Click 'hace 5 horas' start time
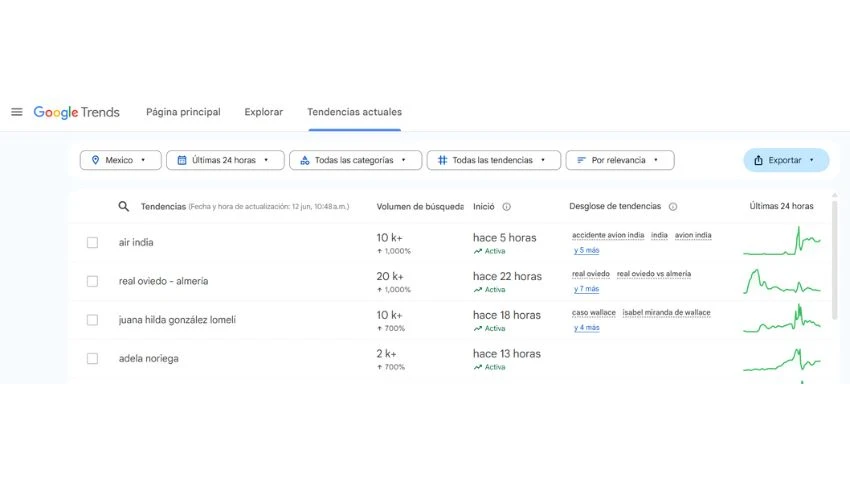The image size is (850, 480). click(504, 238)
